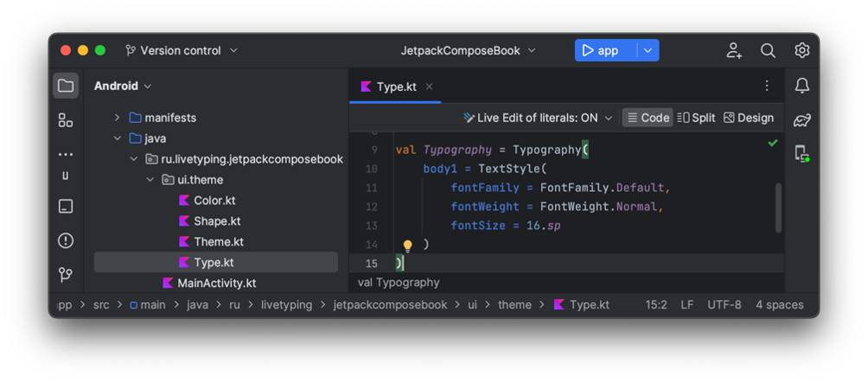Screen dimensions: 868x383
Task: Open the Android project view dropdown
Action: (x=123, y=86)
